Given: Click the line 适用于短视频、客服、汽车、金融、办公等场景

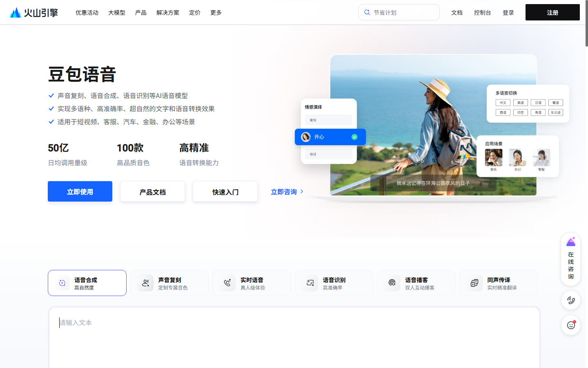Looking at the screenshot, I should click(x=126, y=122).
